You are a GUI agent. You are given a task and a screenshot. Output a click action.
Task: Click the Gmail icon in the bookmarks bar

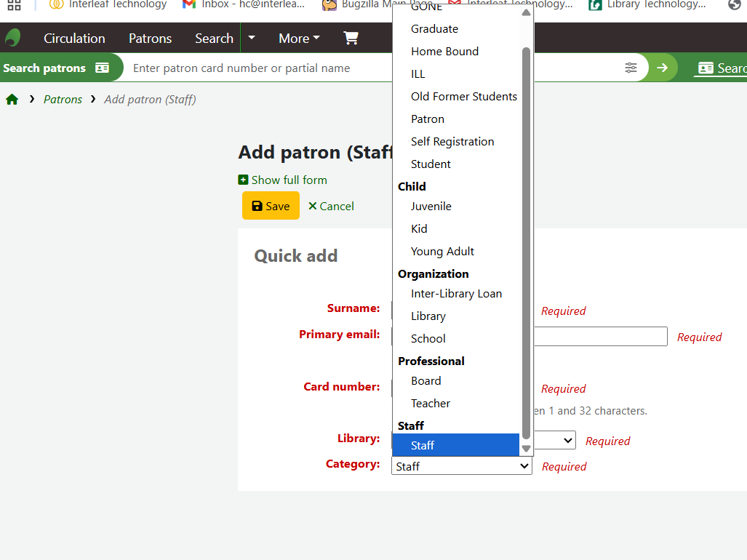tap(189, 4)
